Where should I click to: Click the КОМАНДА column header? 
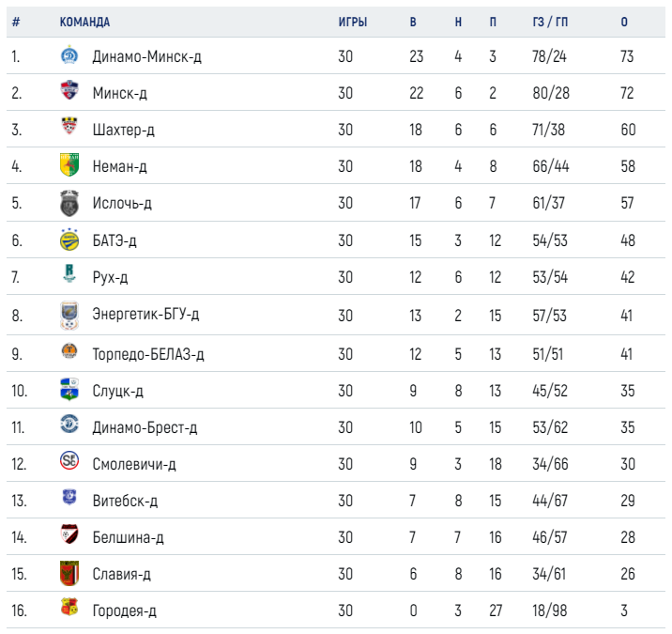point(84,22)
